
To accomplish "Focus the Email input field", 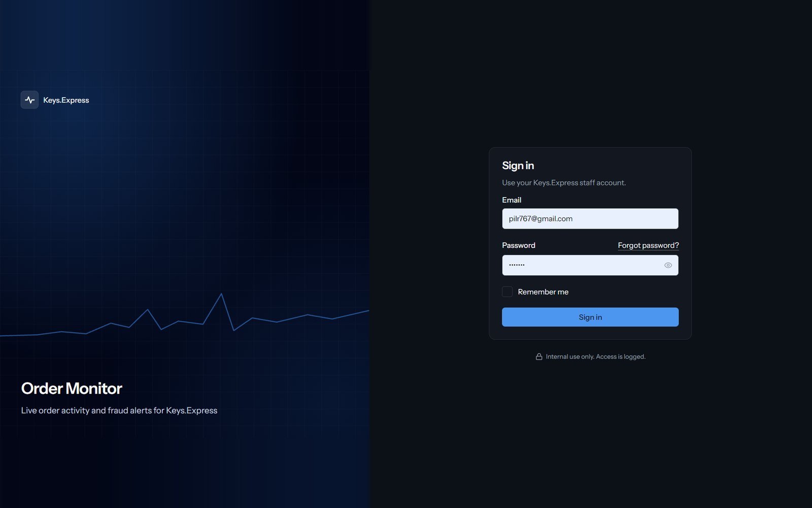I will pyautogui.click(x=590, y=218).
